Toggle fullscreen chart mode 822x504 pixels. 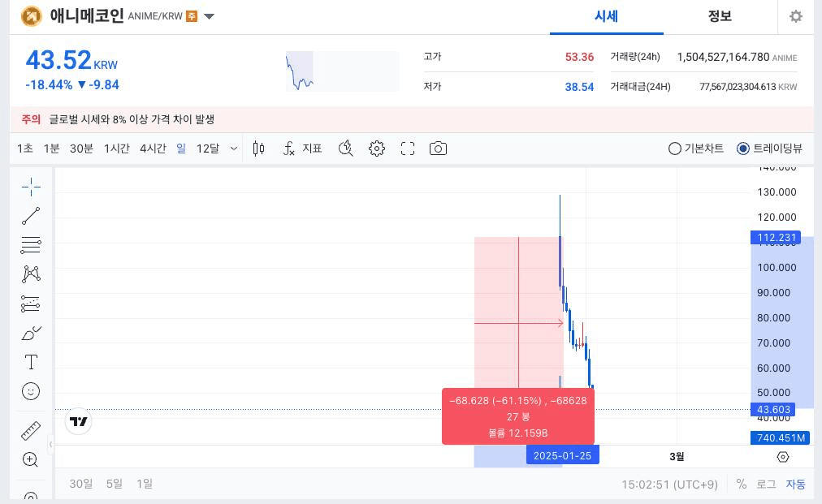(x=407, y=149)
